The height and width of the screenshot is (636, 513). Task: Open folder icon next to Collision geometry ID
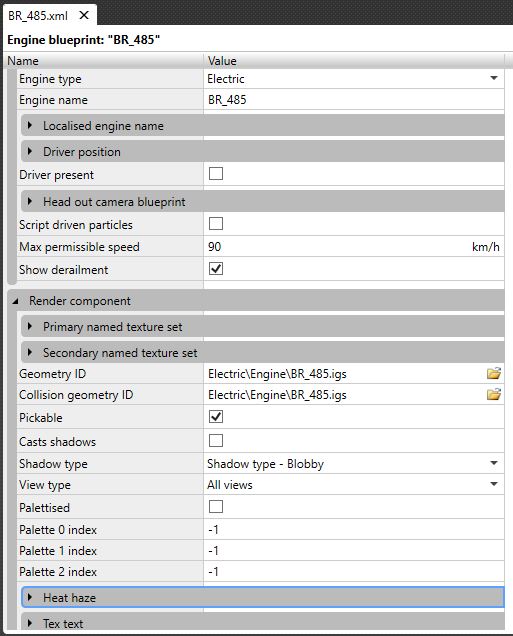point(494,394)
